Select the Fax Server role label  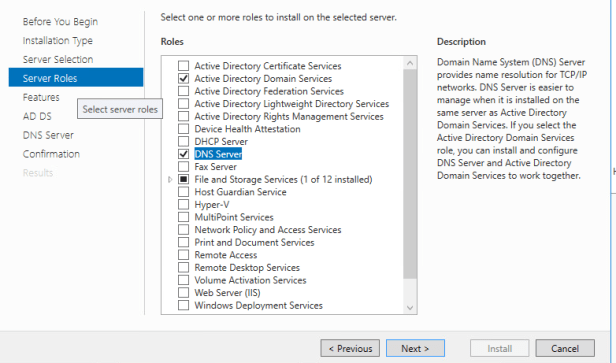click(x=216, y=167)
